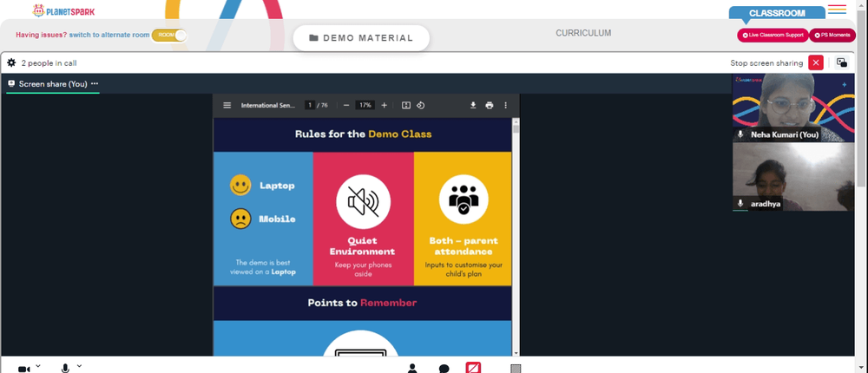Rotate the PDF document
The height and width of the screenshot is (373, 868).
420,105
